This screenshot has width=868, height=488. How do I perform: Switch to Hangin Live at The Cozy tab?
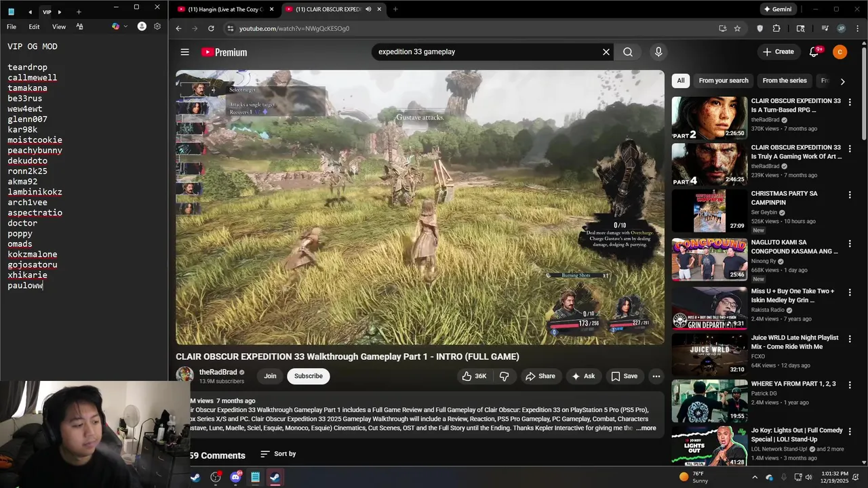224,9
